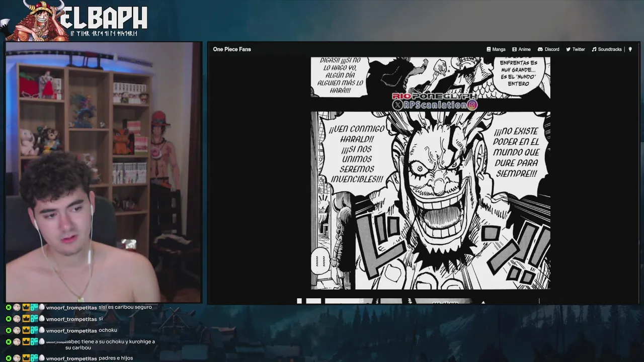Viewport: 644px width, 362px height.
Task: Click username vmoorf_trompetitas before "padres e hijos"
Action: point(71,358)
